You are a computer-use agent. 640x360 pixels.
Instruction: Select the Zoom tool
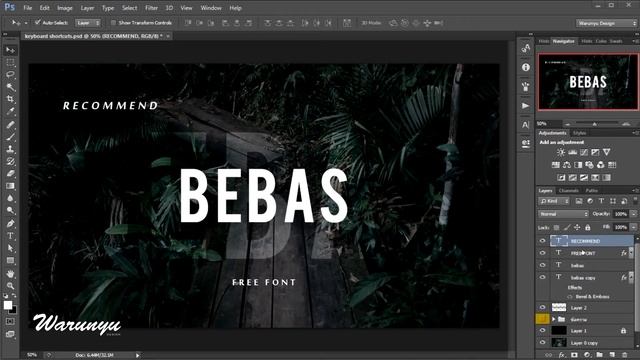point(10,286)
